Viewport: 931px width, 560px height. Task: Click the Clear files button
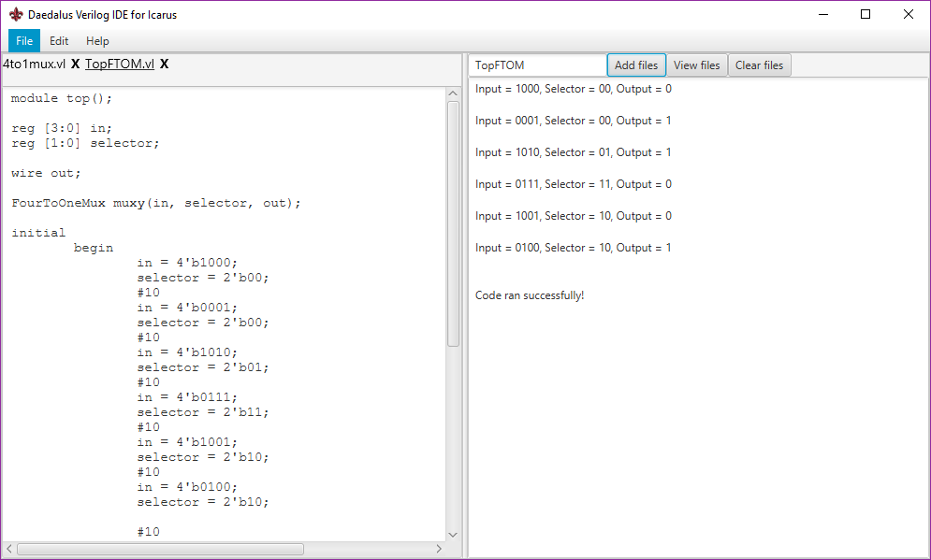760,65
